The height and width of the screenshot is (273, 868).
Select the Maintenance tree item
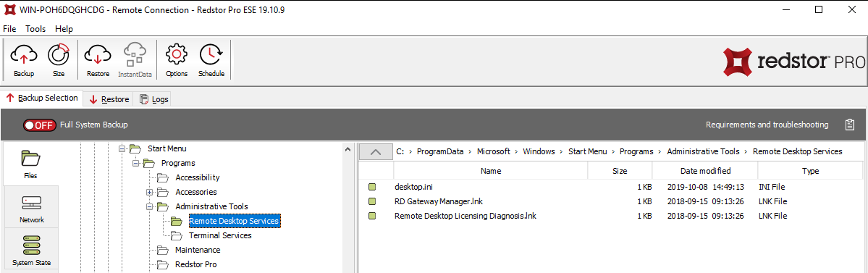198,250
